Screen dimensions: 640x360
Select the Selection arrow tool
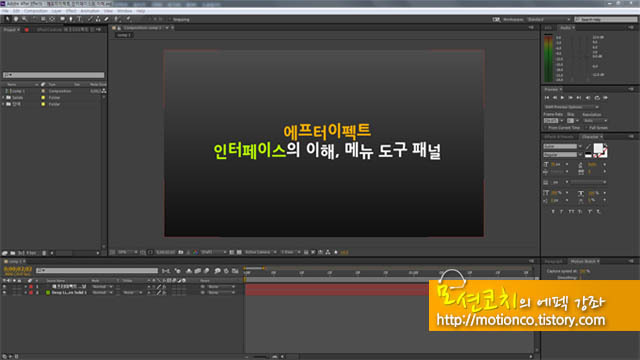point(7,19)
